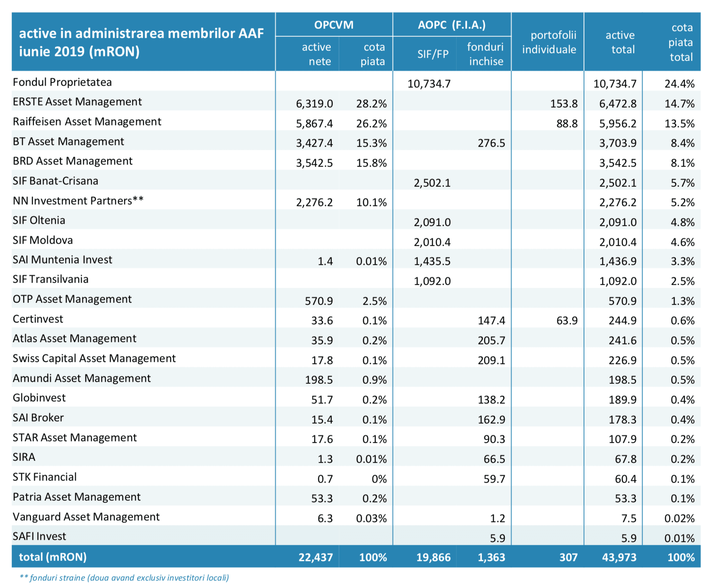Screen dimensions: 709x588
Task: Select the SAI Muntenia Invest row name
Action: click(62, 260)
